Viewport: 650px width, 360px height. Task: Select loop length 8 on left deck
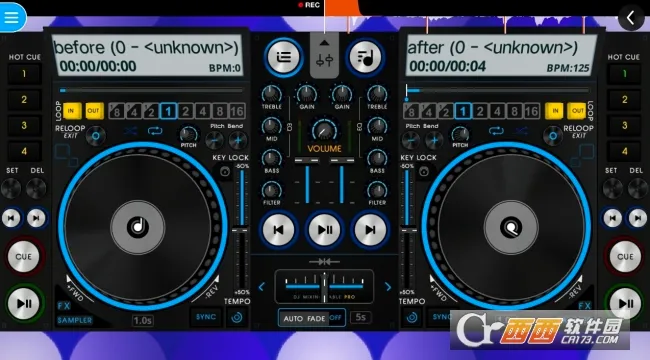pos(220,111)
